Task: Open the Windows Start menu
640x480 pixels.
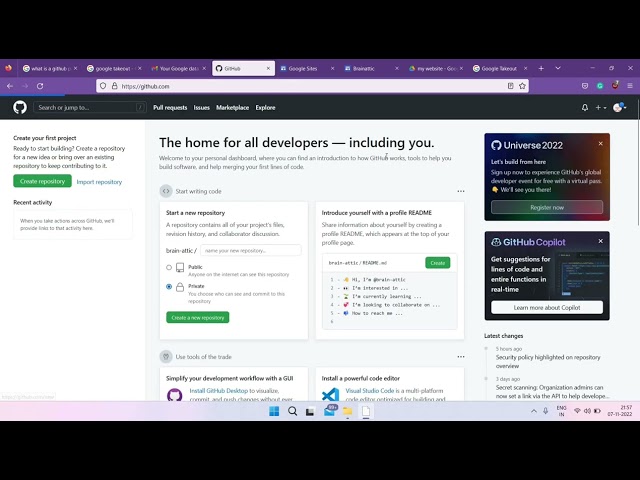Action: [274, 411]
